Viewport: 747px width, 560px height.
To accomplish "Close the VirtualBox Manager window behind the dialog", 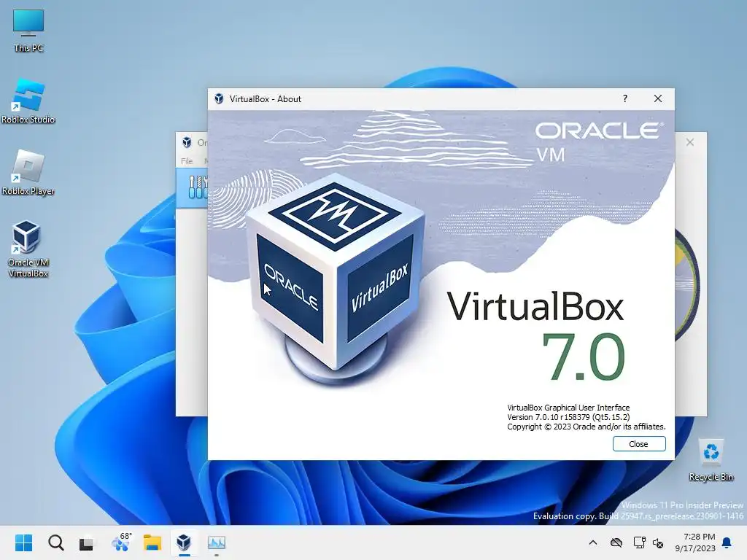I will 690,142.
